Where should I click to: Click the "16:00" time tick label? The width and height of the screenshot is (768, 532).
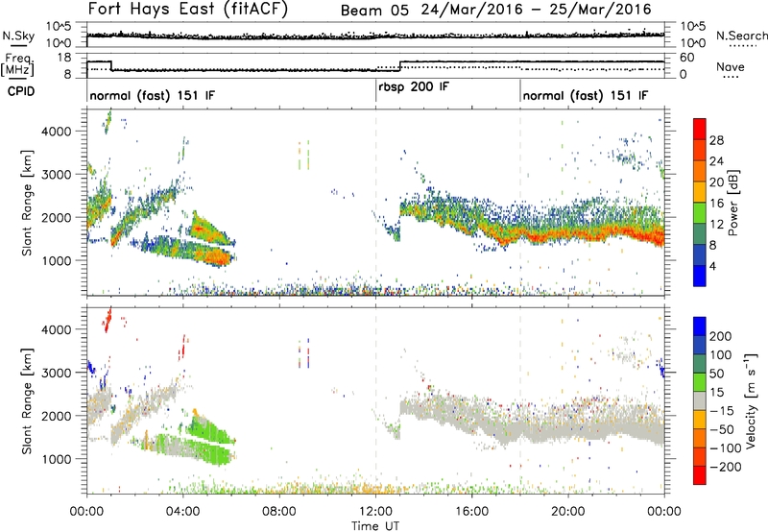tap(471, 512)
